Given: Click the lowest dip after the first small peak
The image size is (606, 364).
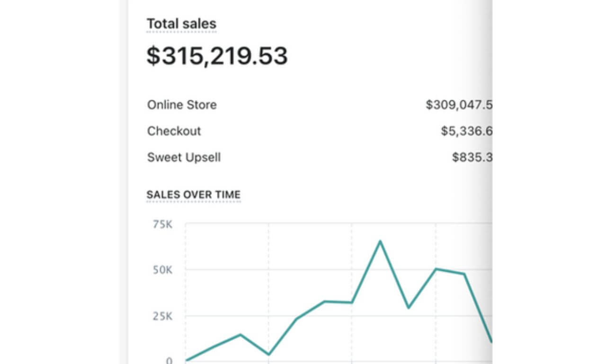Looking at the screenshot, I should pyautogui.click(x=268, y=354).
